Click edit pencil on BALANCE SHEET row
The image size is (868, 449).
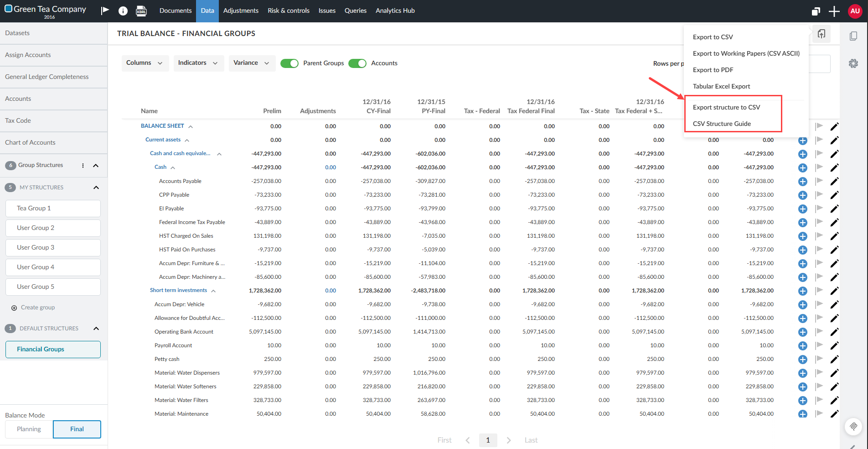tap(834, 126)
